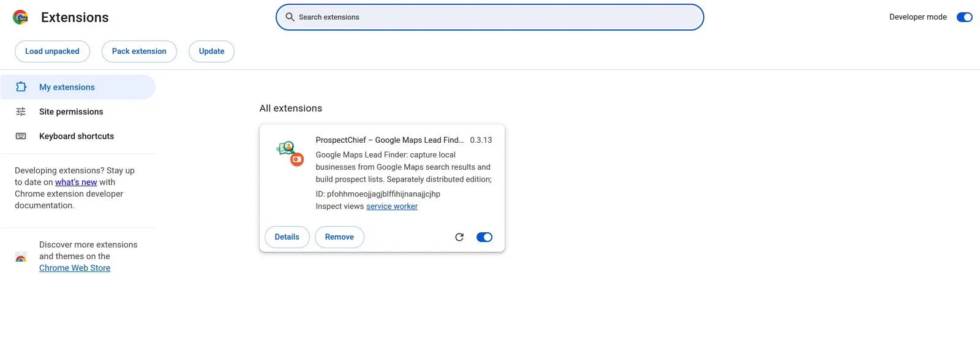Click the Google Maps Lead Finder description
This screenshot has width=980, height=337.
(404, 167)
